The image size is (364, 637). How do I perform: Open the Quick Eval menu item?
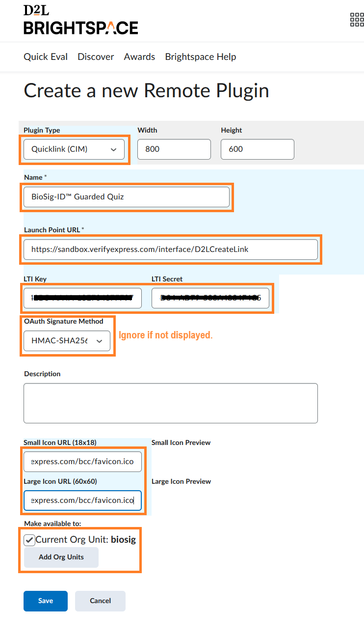(x=46, y=57)
